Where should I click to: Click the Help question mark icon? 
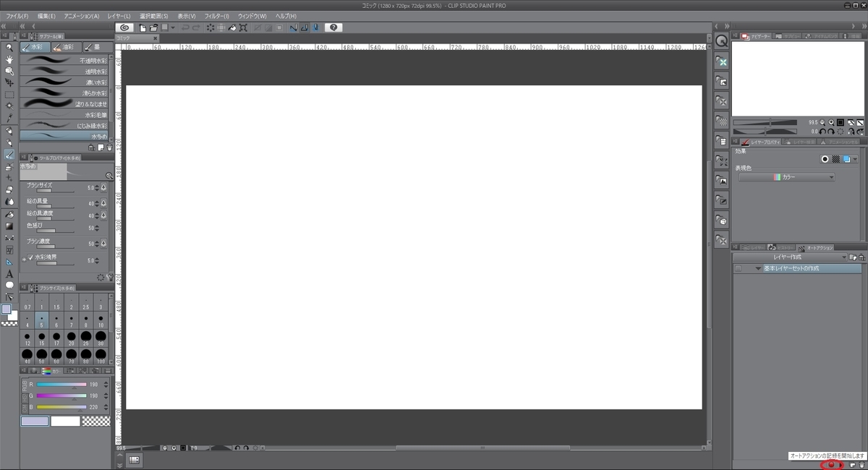coord(333,27)
